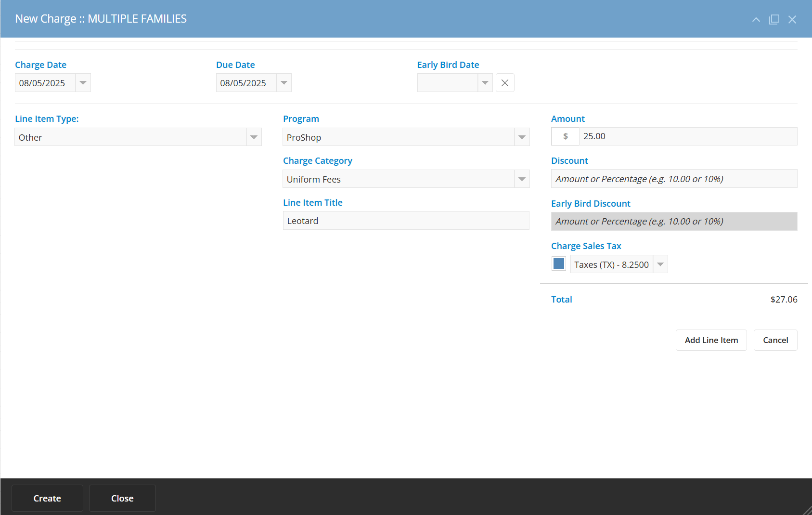Pop out the dialog using the duplicate window icon
This screenshot has width=812, height=515.
coord(774,19)
